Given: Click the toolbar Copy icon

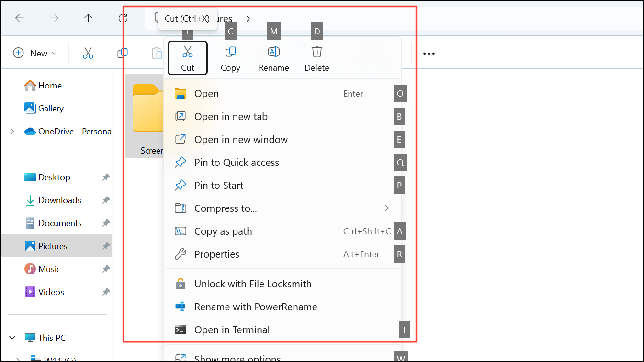Looking at the screenshot, I should pyautogui.click(x=123, y=53).
